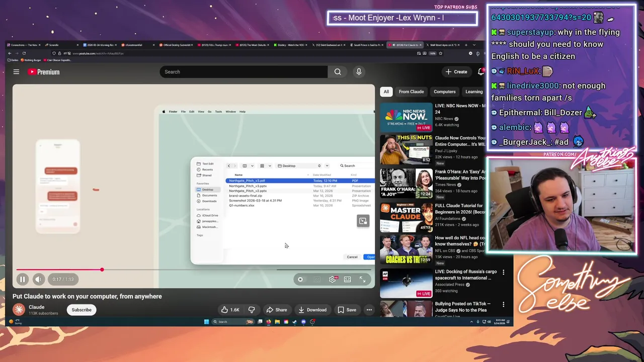Open 'Claude Now Controls Your Entire Computer' title
Screen dimensions: 644x362
(460, 141)
